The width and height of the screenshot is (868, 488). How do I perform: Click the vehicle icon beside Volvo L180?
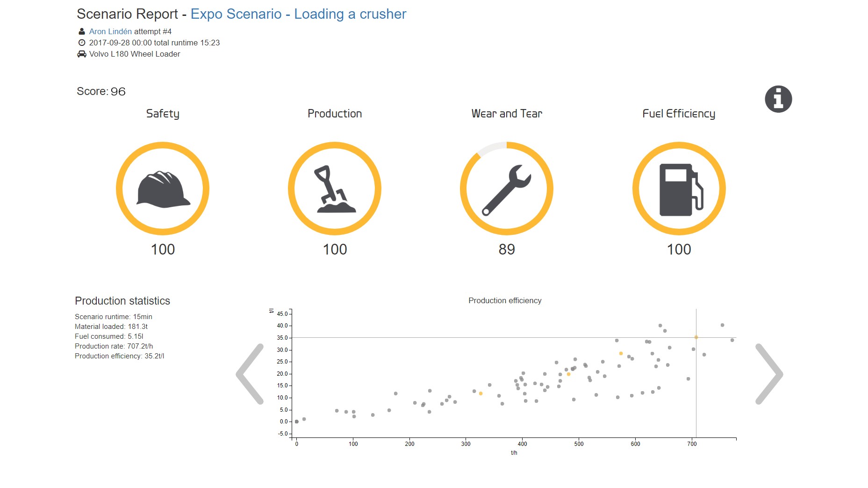82,54
